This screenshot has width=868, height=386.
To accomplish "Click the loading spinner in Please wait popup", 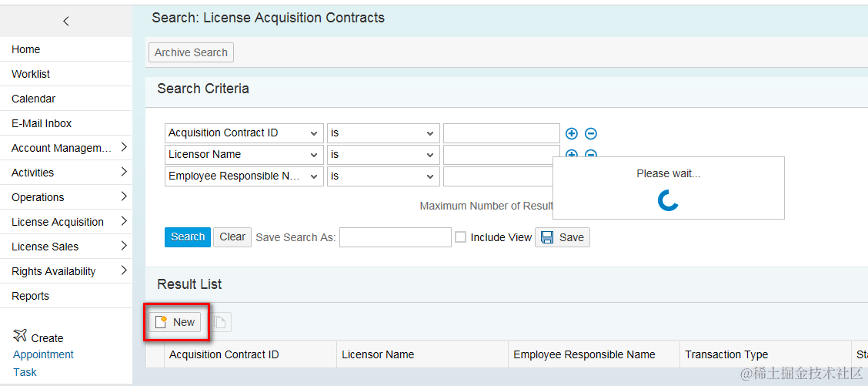I will (668, 200).
